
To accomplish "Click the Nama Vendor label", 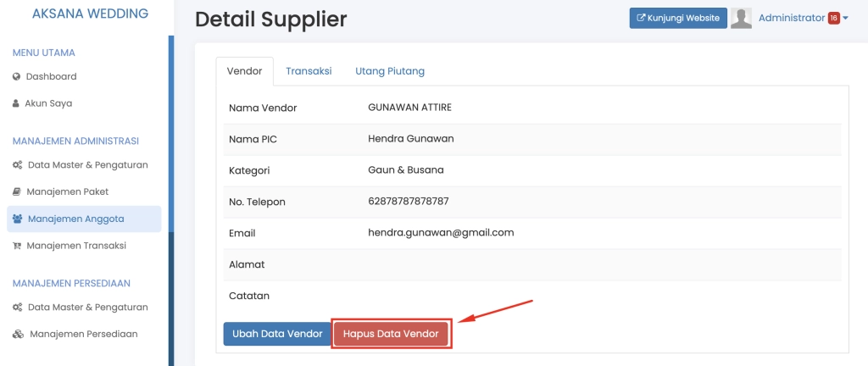I will pyautogui.click(x=263, y=108).
